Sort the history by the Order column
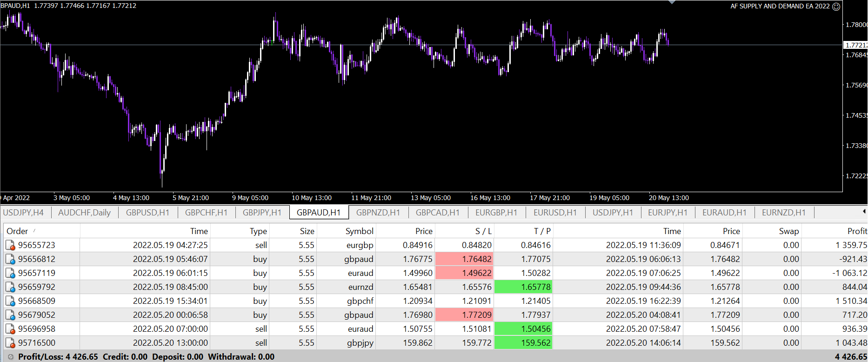The width and height of the screenshot is (868, 362). [x=17, y=231]
